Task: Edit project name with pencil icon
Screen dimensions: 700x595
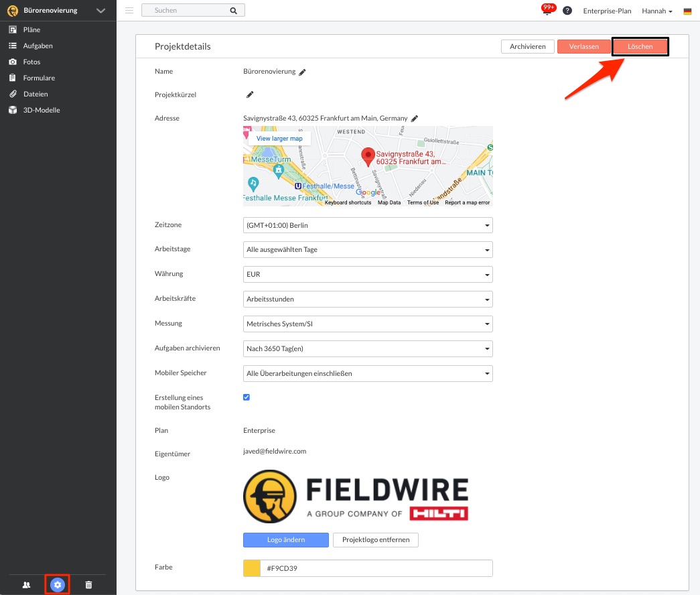Action: coord(302,72)
